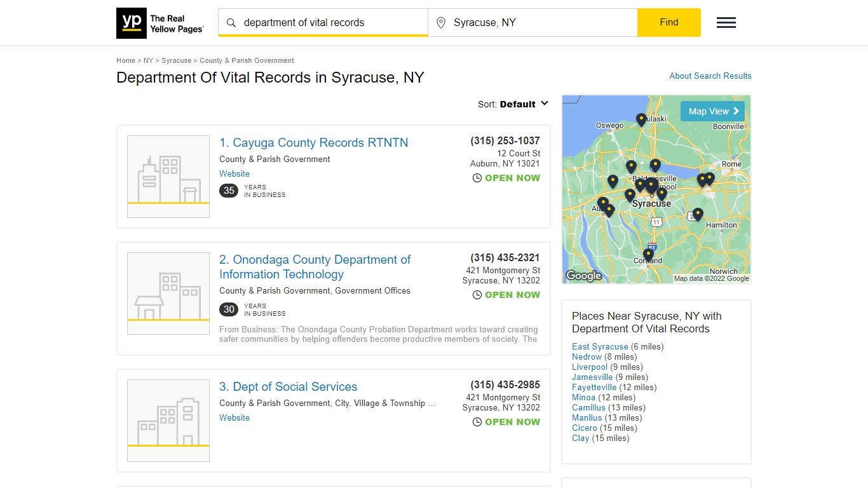
Task: Open Clay nearby place
Action: click(x=580, y=438)
